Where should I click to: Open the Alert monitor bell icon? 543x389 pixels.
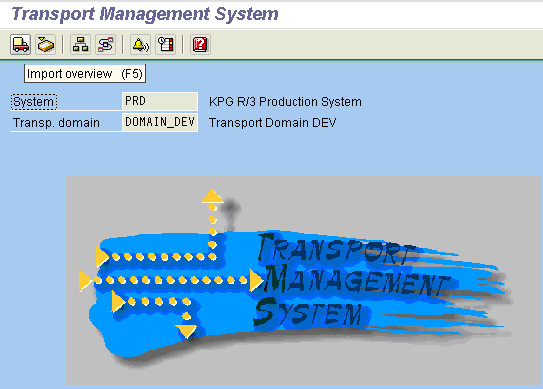(x=140, y=44)
